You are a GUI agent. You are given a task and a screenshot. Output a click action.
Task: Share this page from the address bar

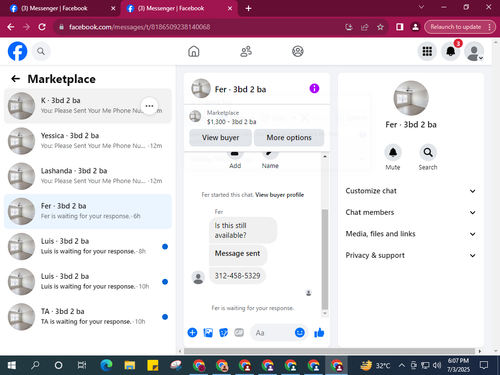[365, 27]
